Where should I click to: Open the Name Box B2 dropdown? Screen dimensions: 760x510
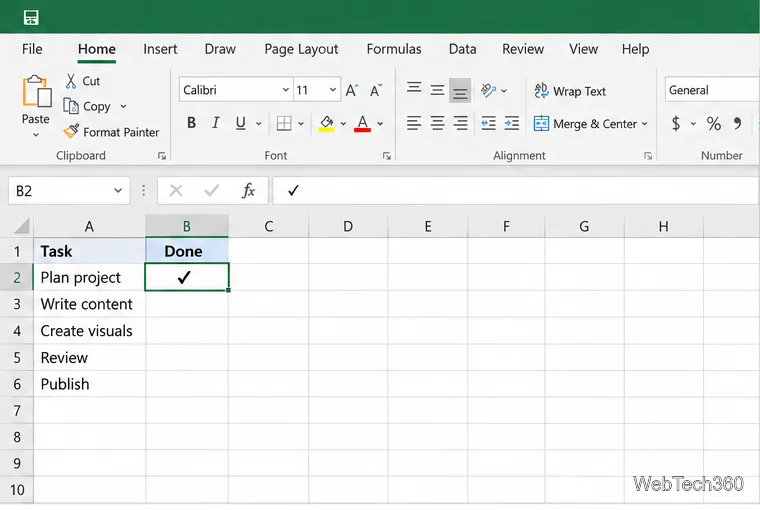tap(118, 191)
